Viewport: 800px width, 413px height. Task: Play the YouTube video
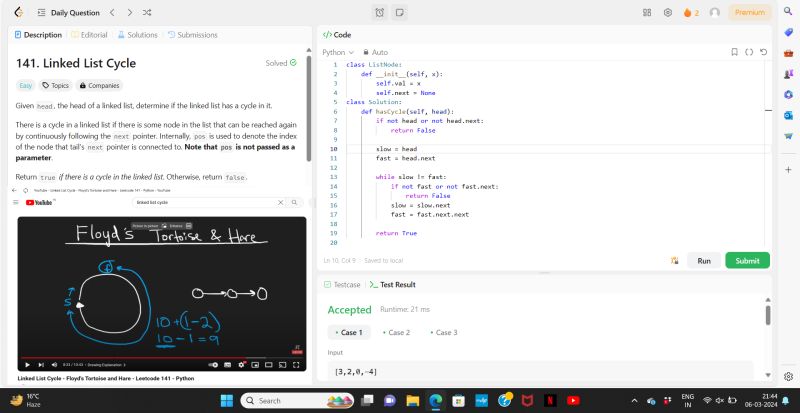point(27,365)
